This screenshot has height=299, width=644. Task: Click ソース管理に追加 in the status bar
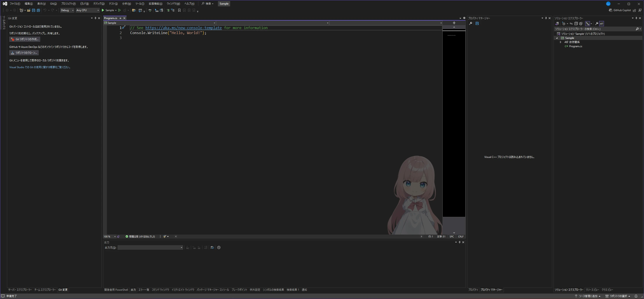[588, 296]
